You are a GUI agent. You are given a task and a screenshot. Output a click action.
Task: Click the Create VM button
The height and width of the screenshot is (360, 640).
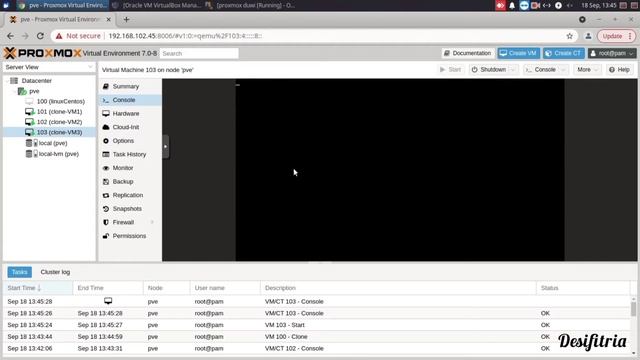pos(518,53)
